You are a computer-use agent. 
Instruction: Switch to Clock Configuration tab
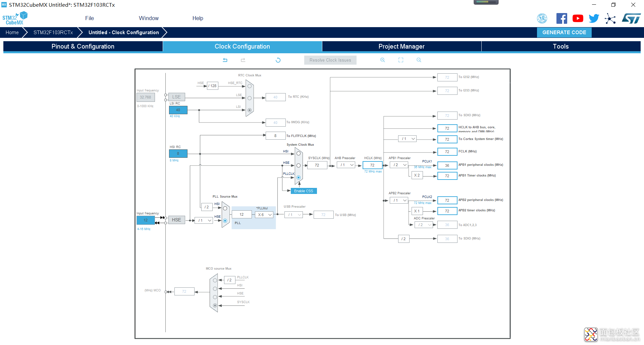pyautogui.click(x=242, y=47)
